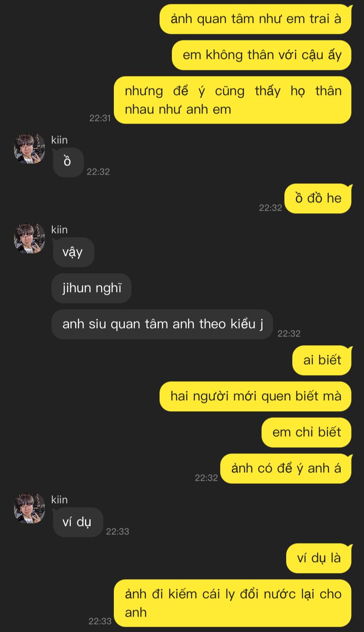The width and height of the screenshot is (364, 632).
Task: Select the yellow "ví dụ là" bubble
Action: tap(319, 558)
